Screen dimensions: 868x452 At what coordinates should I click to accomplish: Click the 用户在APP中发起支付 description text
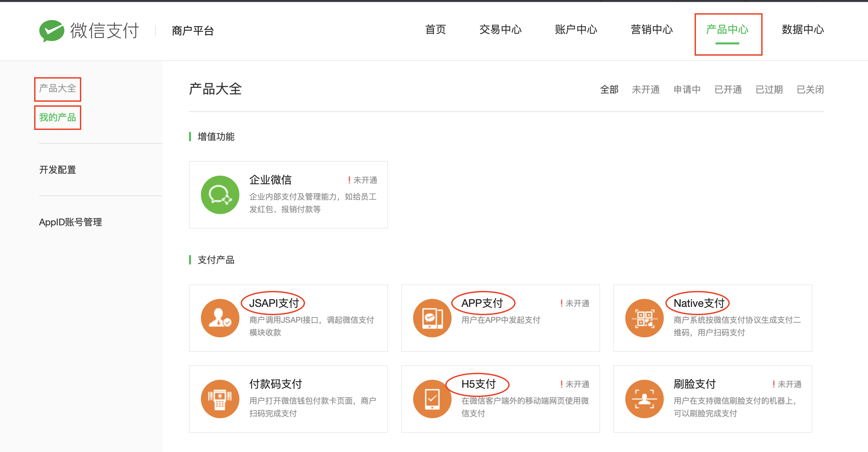[501, 320]
